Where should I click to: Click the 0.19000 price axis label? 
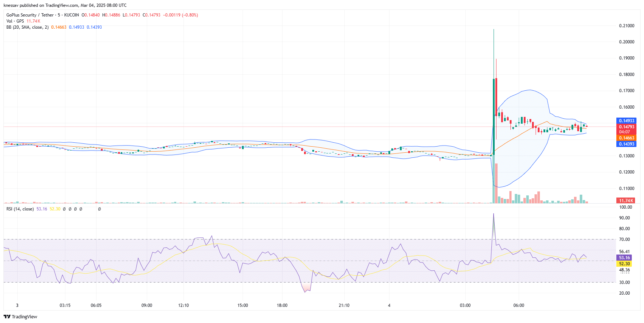(x=627, y=58)
